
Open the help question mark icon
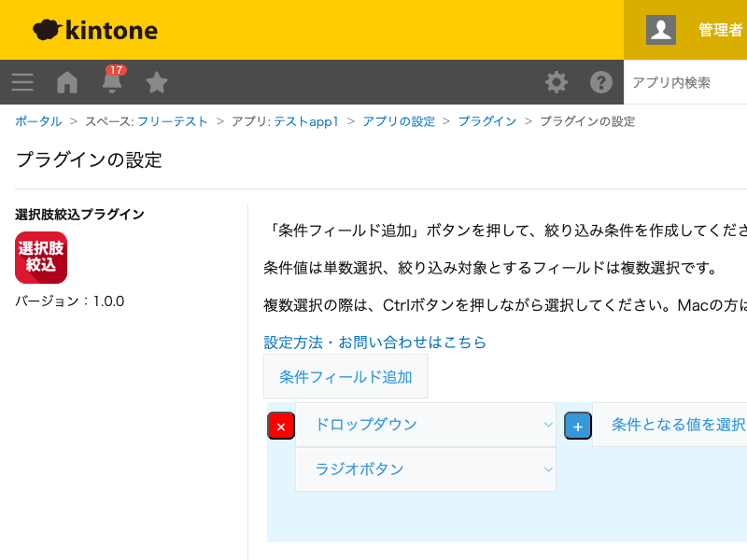[x=600, y=82]
